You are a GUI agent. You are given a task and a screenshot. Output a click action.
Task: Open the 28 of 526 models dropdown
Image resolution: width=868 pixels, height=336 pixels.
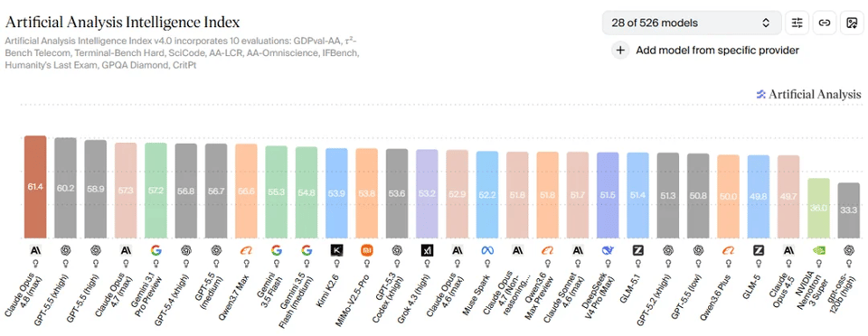[x=692, y=23]
